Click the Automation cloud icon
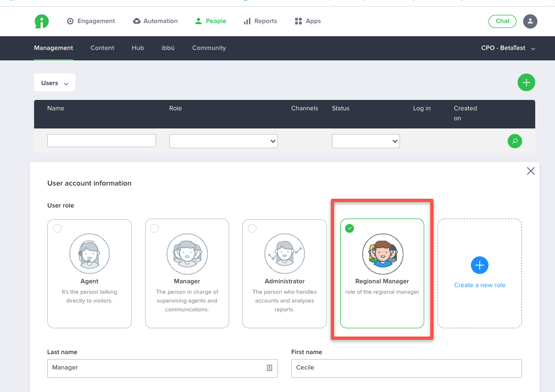Viewport: 555px width, 392px height. (x=137, y=21)
